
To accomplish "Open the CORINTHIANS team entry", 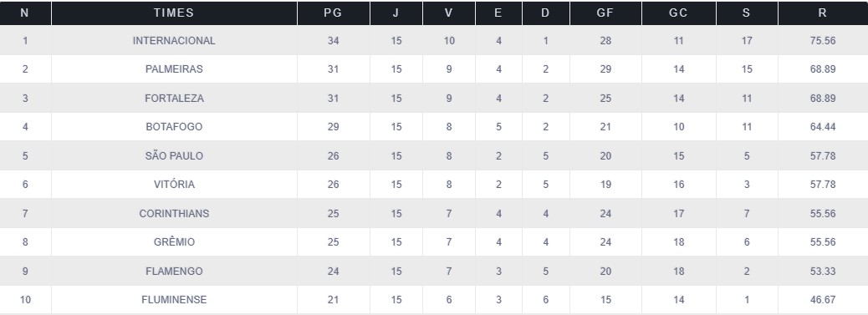I will click(174, 213).
